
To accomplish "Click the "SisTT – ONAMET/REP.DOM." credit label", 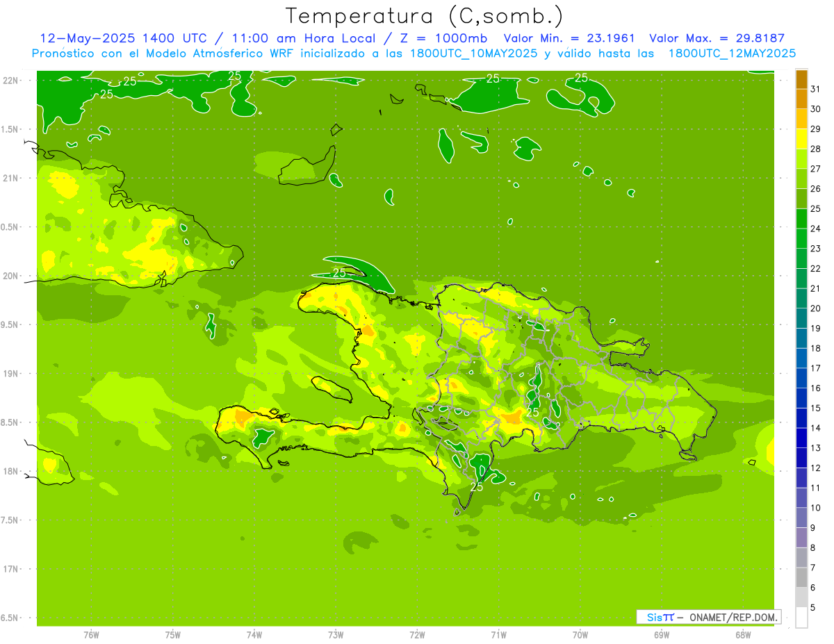I will coord(709,617).
